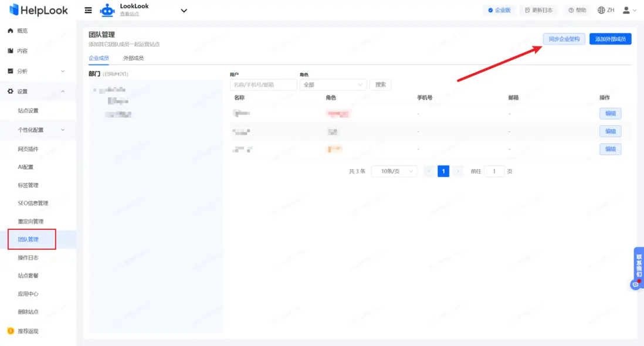
Task: Open 内容 in the sidebar
Action: pos(22,51)
